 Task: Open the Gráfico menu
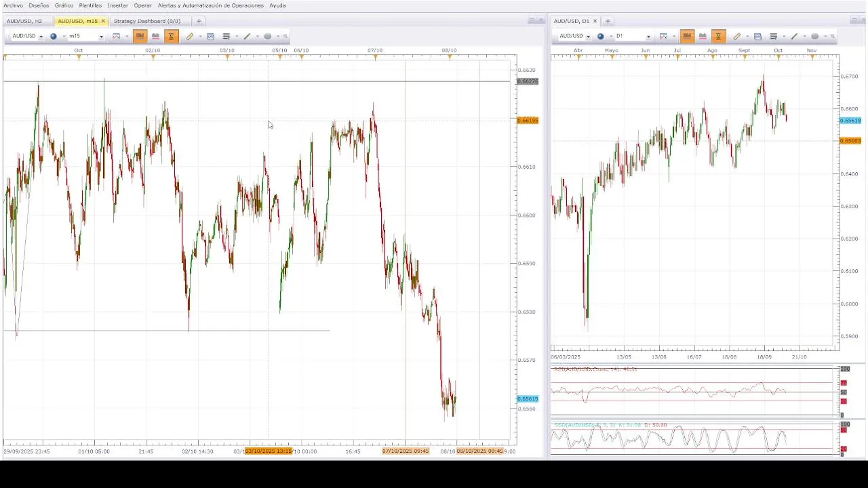click(64, 5)
